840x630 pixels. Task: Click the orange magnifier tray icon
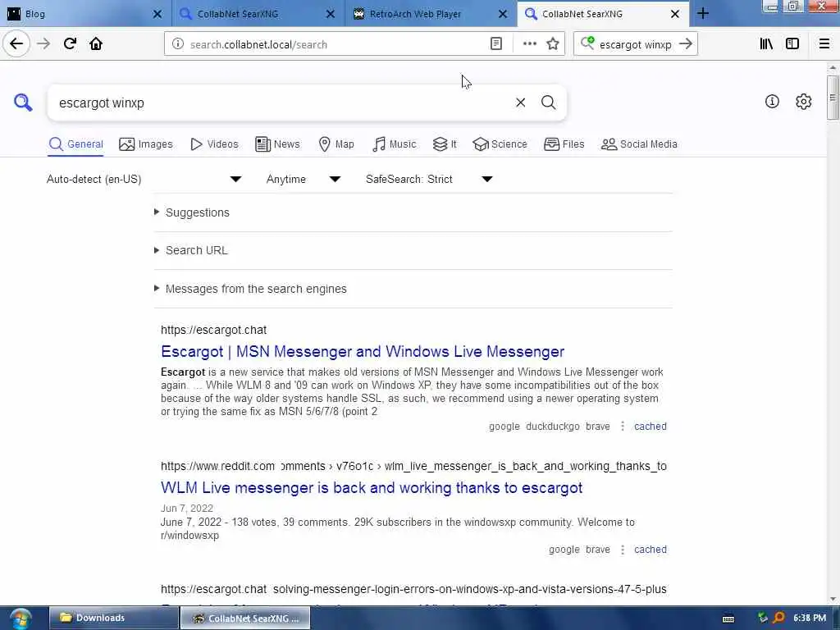[779, 618]
